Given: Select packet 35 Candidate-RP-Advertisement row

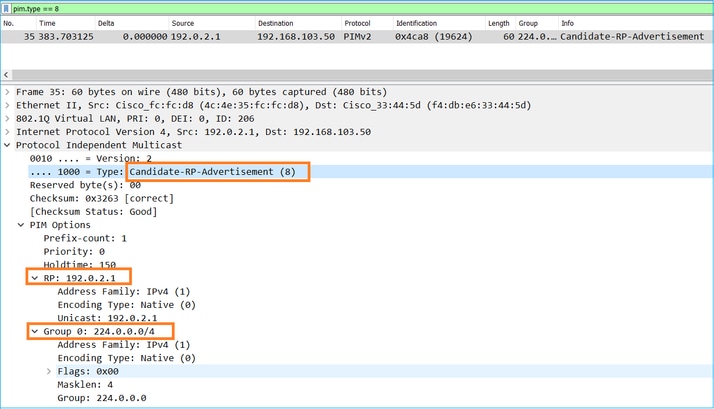Looking at the screenshot, I should pyautogui.click(x=357, y=36).
